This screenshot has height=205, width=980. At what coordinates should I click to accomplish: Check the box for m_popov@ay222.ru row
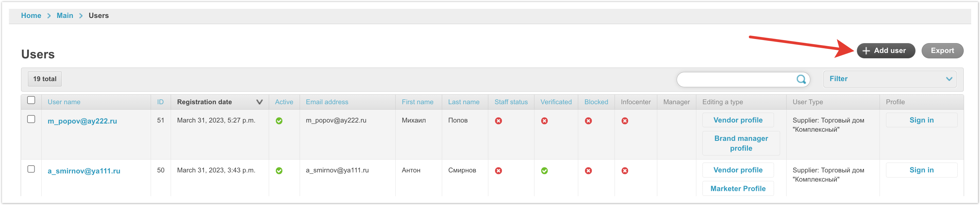[x=31, y=119]
